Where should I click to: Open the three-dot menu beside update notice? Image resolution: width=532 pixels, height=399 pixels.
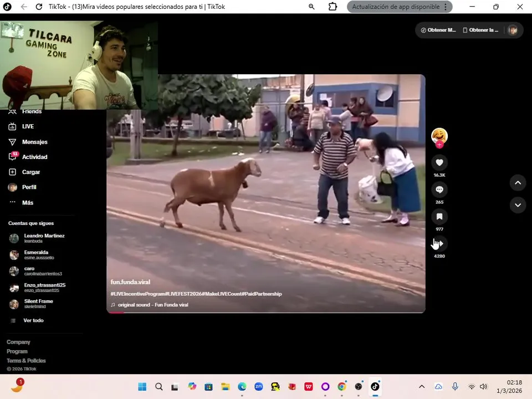point(446,7)
